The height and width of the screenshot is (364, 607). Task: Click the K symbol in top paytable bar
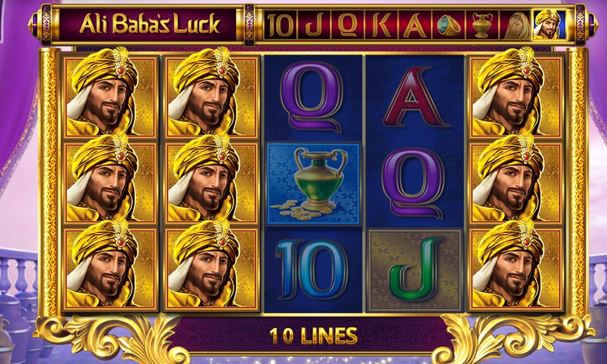pyautogui.click(x=381, y=25)
